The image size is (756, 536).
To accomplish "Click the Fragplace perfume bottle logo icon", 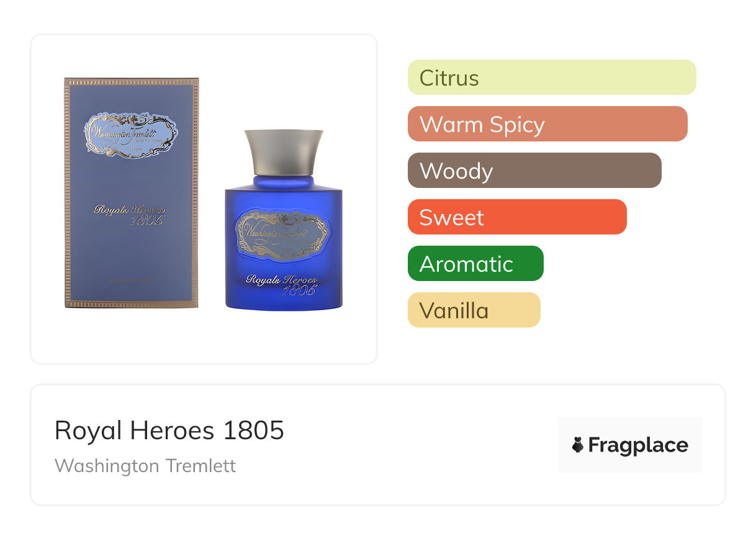I will point(578,445).
